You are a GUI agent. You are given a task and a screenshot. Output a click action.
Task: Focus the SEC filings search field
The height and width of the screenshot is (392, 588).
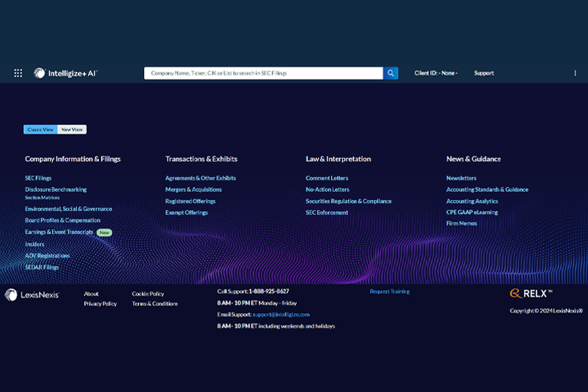(x=263, y=73)
